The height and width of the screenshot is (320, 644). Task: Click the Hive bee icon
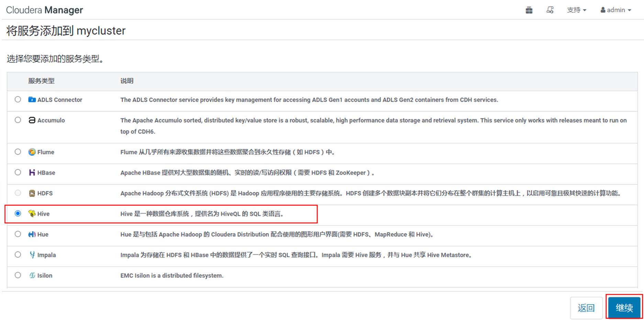(x=32, y=214)
